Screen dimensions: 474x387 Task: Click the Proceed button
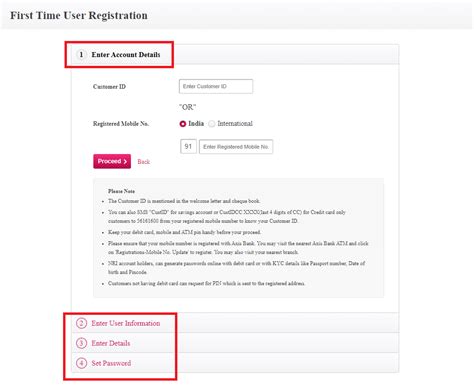coord(112,161)
